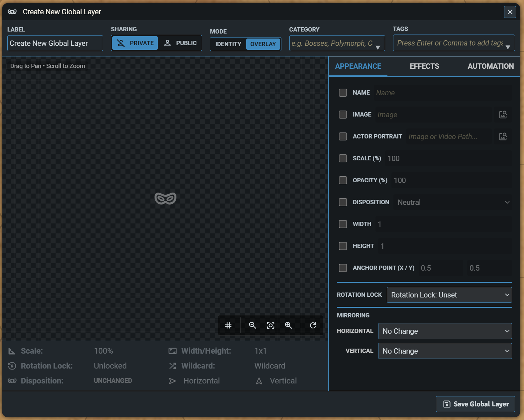
Task: Click the "UNCHANGED" disposition value
Action: [x=113, y=381]
